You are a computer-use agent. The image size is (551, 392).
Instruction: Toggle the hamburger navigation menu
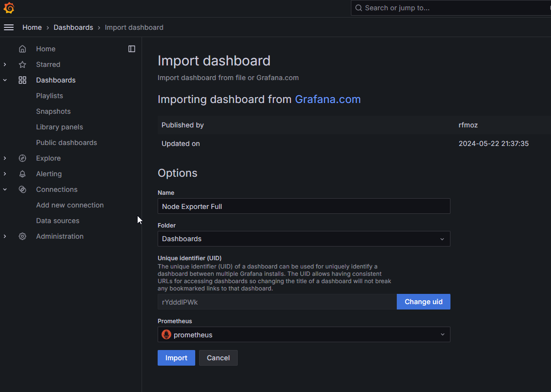pyautogui.click(x=9, y=27)
